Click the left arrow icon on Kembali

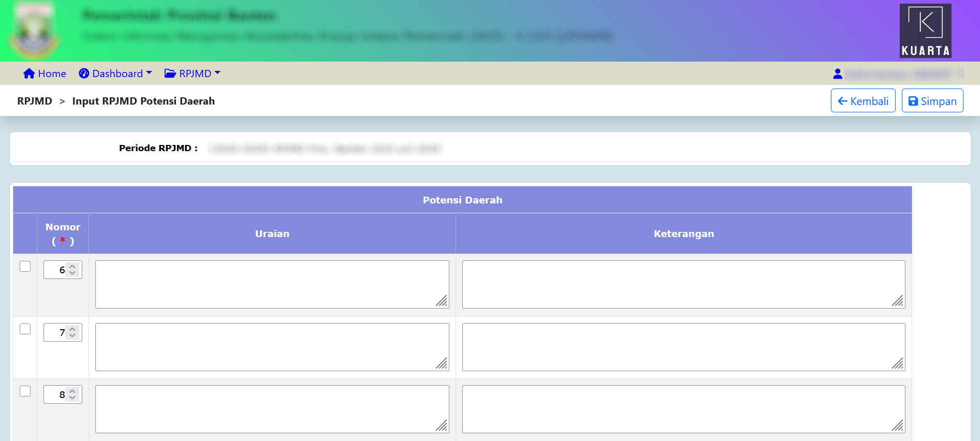[x=842, y=101]
